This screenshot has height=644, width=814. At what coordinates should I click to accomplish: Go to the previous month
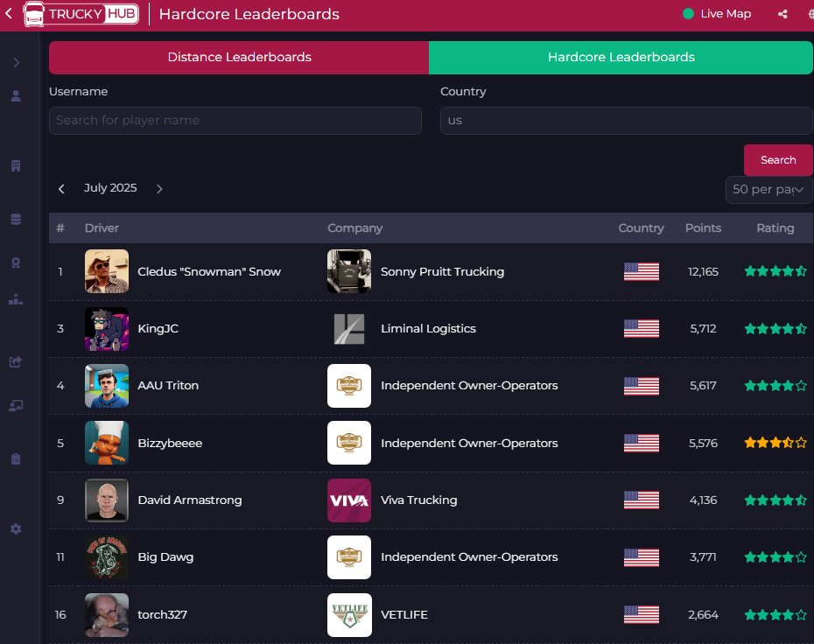(62, 189)
